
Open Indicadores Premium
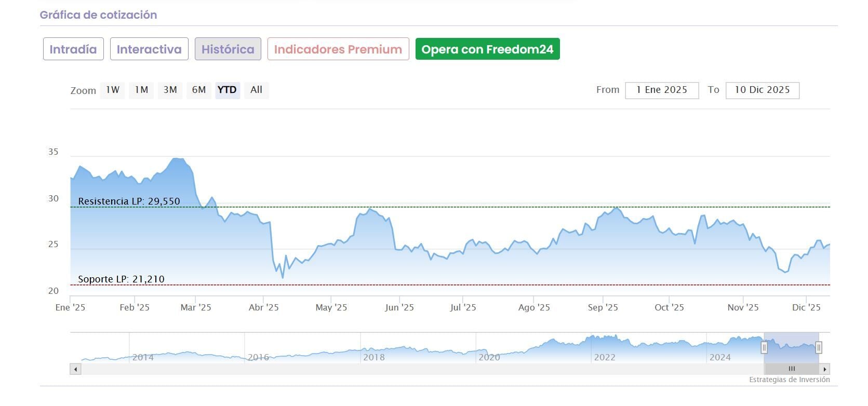click(x=338, y=49)
